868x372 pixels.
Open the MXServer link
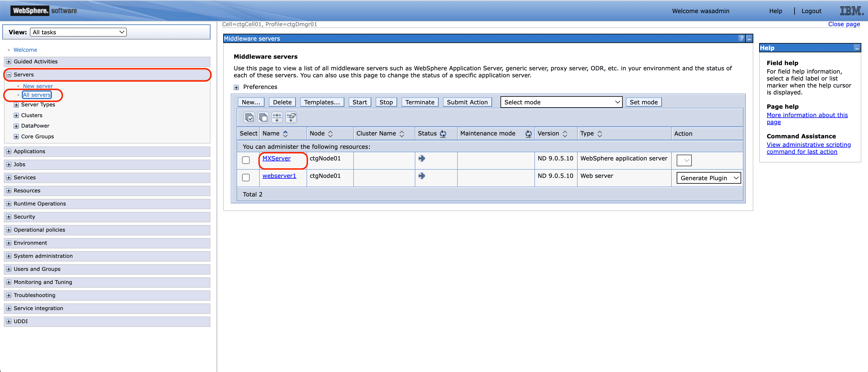(x=276, y=158)
